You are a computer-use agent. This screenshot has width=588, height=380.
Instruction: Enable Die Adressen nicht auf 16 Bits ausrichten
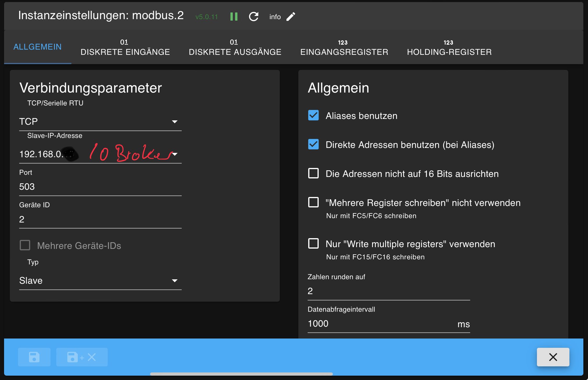pyautogui.click(x=313, y=173)
